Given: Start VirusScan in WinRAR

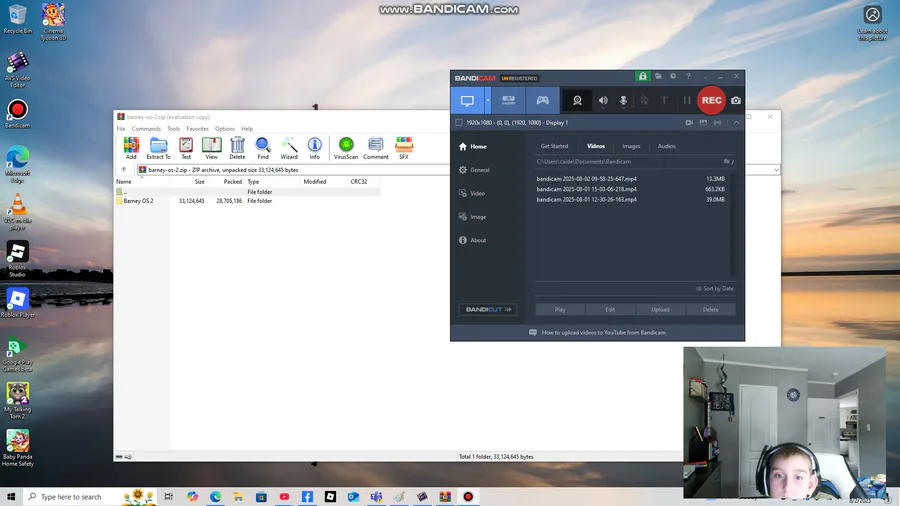Looking at the screenshot, I should [x=346, y=148].
